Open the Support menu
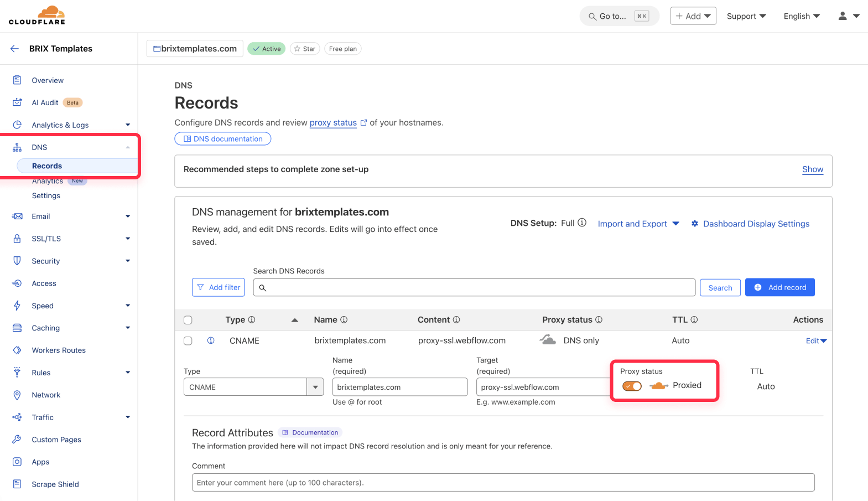868x501 pixels. [746, 16]
